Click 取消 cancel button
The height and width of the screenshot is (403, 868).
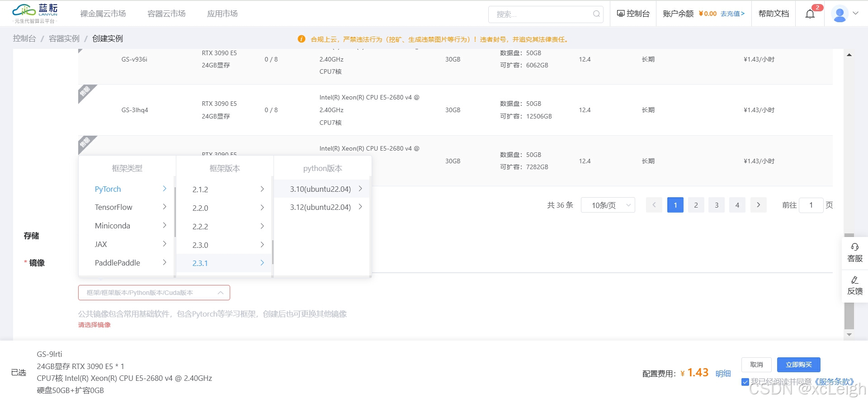[x=756, y=365]
